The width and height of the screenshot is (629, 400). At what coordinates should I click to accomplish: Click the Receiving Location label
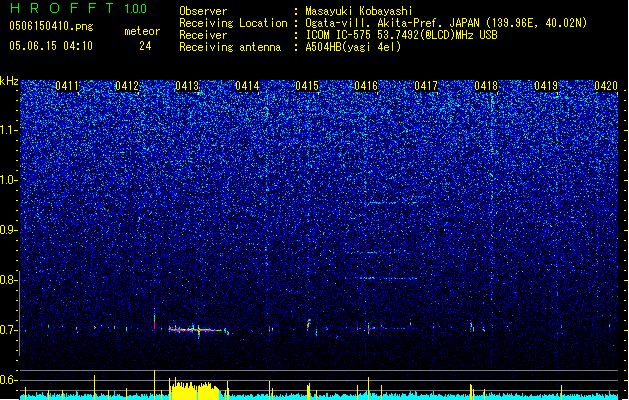click(x=233, y=24)
